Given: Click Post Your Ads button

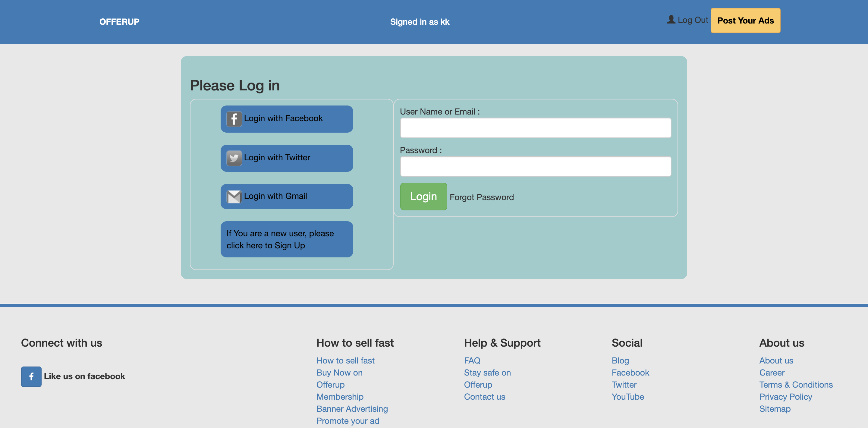Looking at the screenshot, I should 745,20.
